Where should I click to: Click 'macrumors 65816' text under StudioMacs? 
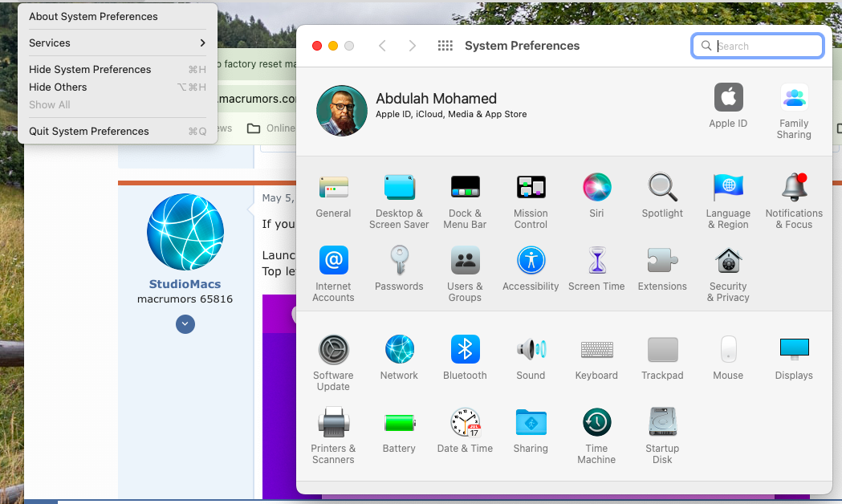(x=185, y=299)
